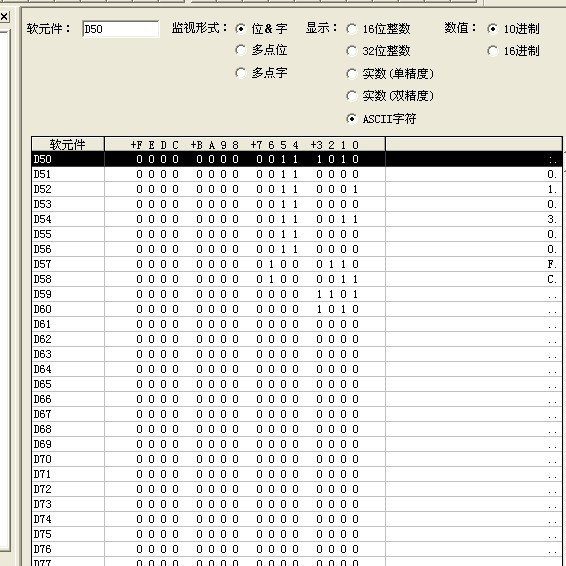Select the D58 device row
The image size is (566, 566).
tap(297, 279)
